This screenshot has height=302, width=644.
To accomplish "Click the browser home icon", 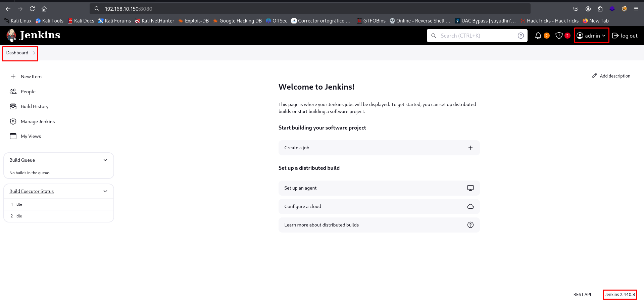I will pos(44,9).
